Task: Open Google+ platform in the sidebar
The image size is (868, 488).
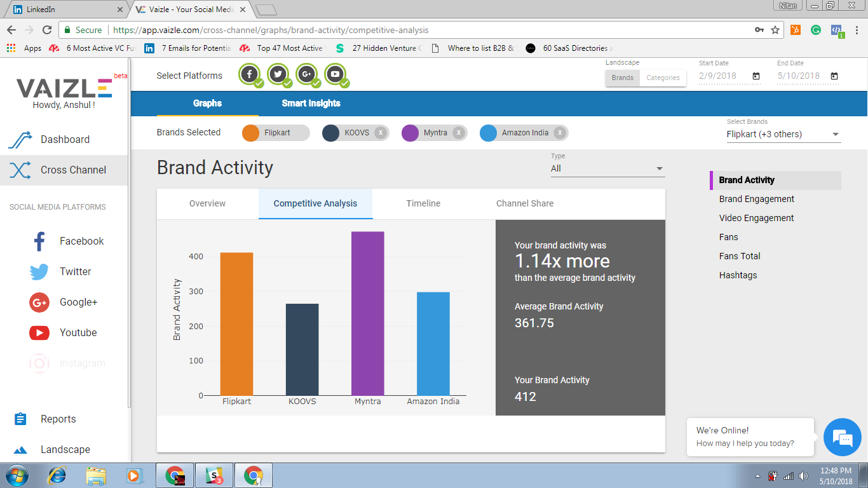Action: click(x=64, y=302)
